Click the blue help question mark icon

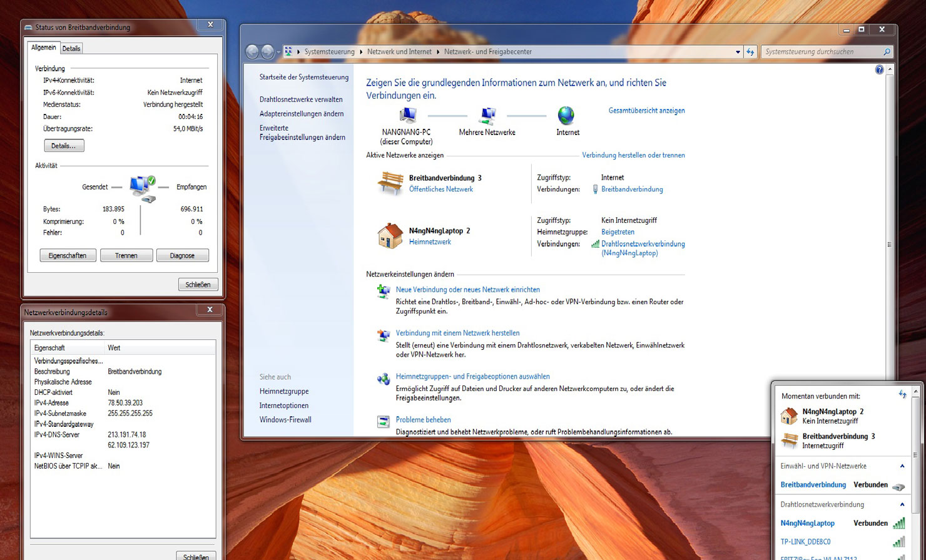click(x=879, y=70)
